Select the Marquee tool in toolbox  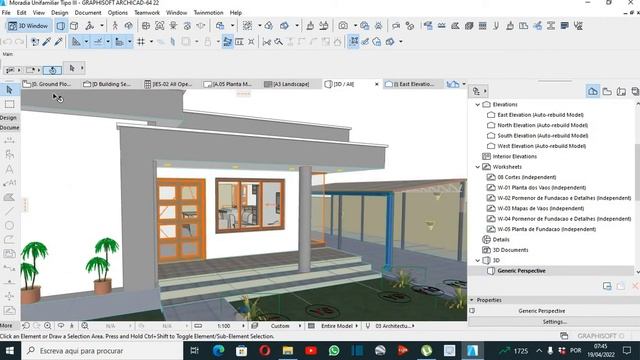point(9,104)
